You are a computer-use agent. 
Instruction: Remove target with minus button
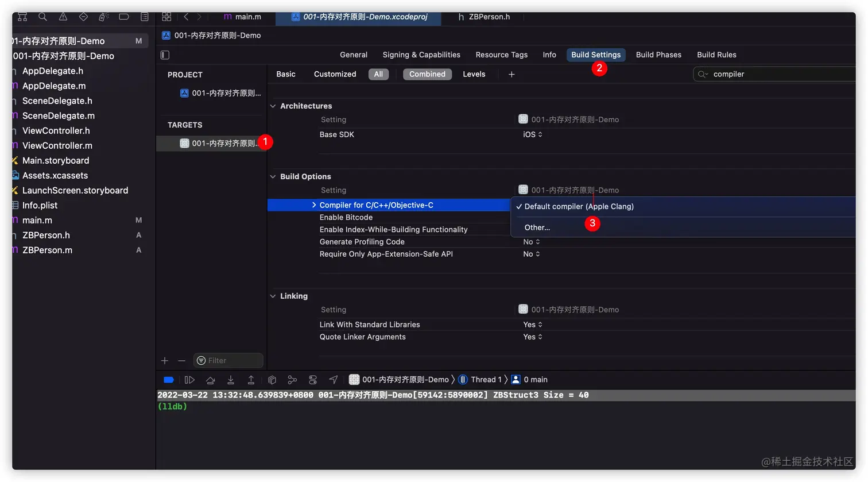(x=181, y=361)
